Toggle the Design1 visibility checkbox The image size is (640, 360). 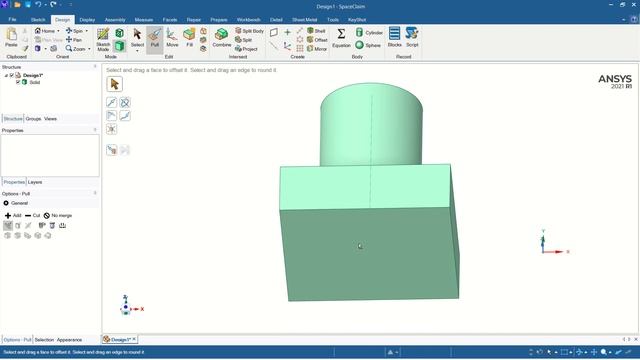(12, 76)
